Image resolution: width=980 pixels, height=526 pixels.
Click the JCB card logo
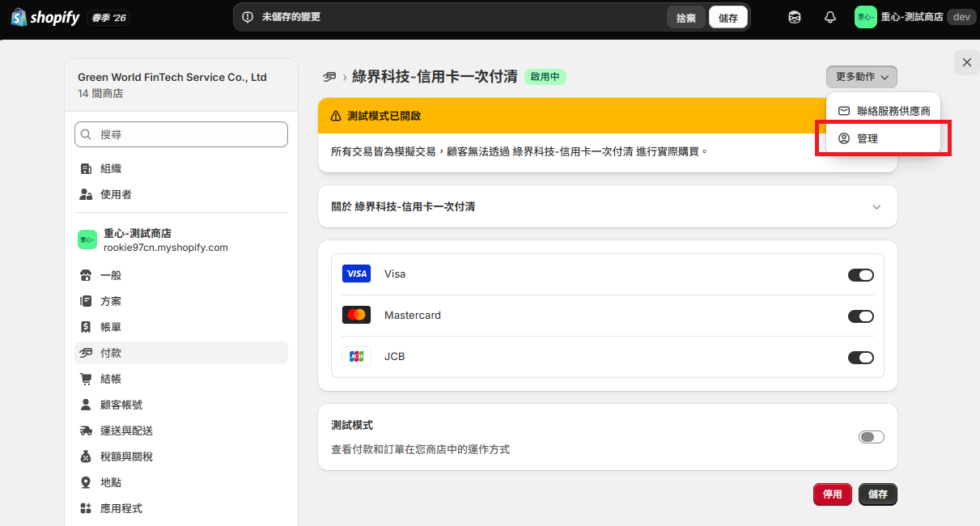356,356
